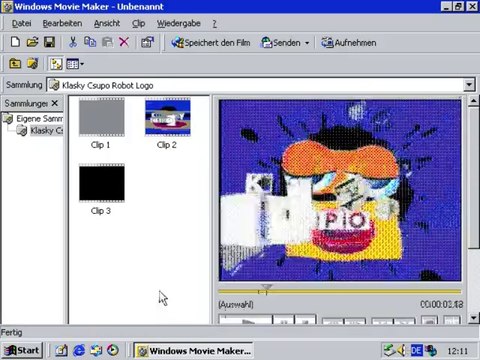
Task: Select the gray Clip 1 thumbnail
Action: pyautogui.click(x=102, y=117)
